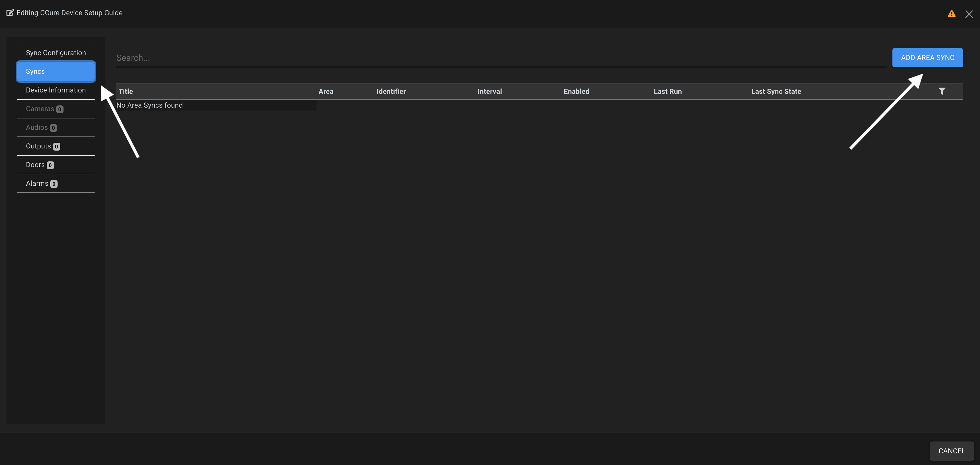Sort by the Enabled column header
This screenshot has width=980, height=465.
576,91
